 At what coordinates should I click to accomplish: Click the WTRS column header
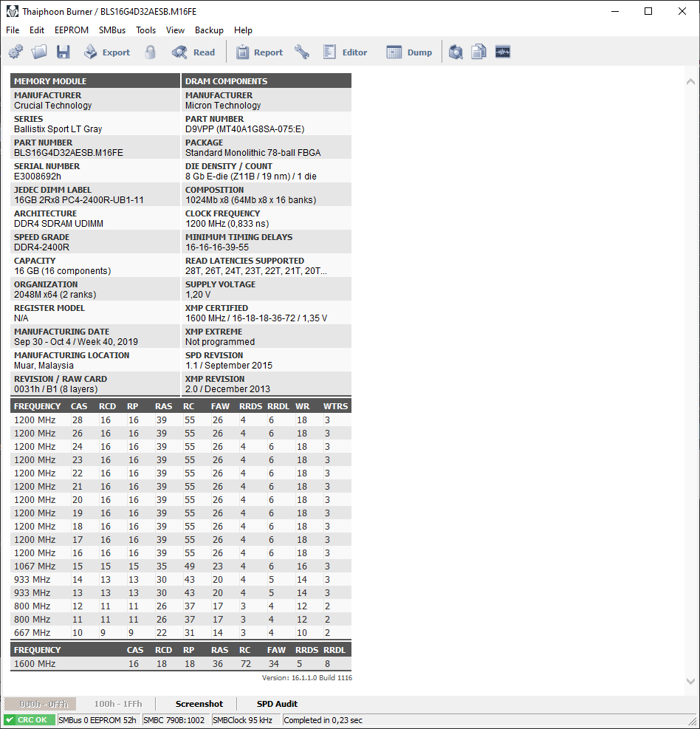coord(335,406)
